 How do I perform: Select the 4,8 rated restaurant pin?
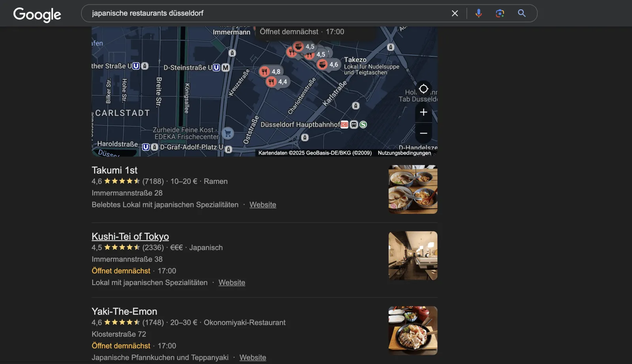pos(271,71)
